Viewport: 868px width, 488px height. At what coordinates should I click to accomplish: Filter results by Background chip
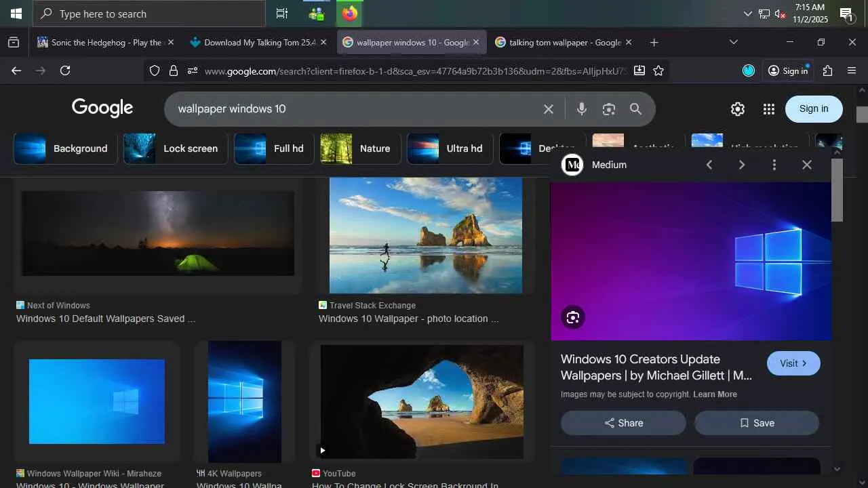point(65,148)
